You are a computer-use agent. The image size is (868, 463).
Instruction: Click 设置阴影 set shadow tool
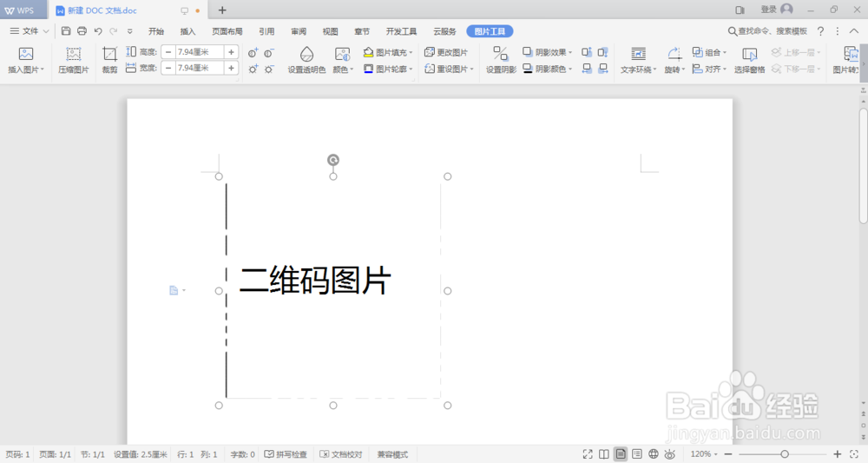501,60
